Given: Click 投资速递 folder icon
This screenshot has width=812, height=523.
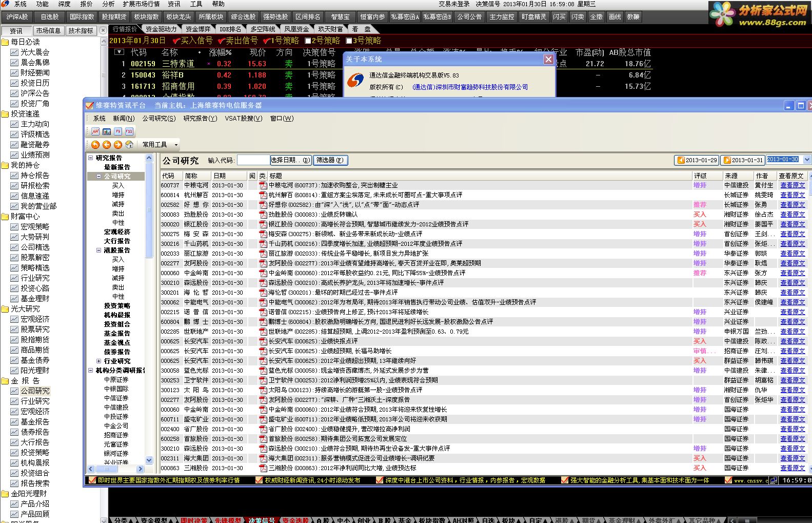Looking at the screenshot, I should click(x=5, y=114).
